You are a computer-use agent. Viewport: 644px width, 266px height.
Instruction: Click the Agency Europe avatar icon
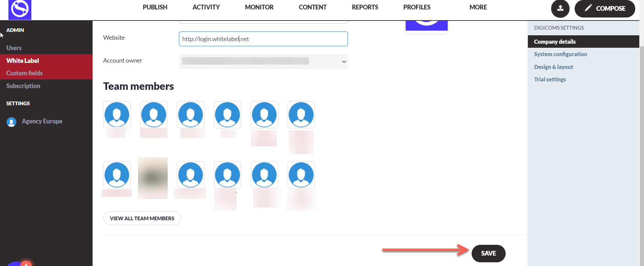tap(11, 122)
